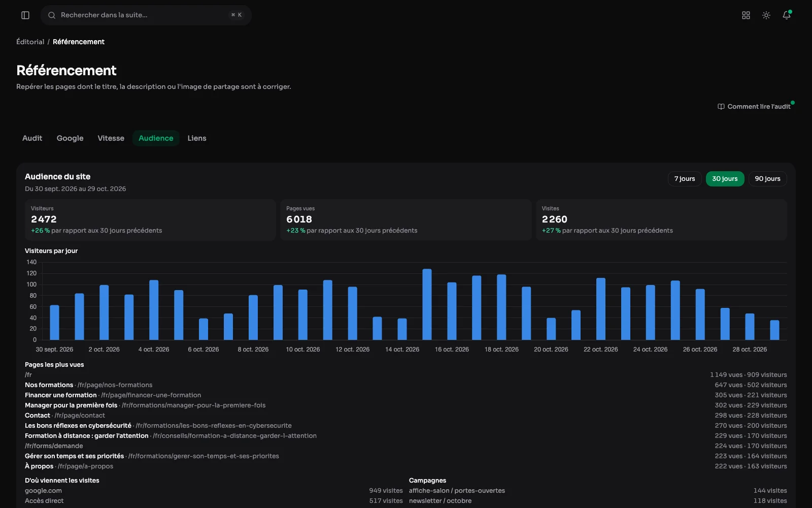
Task: Click affiche-salon / portes-ouvertes campaign
Action: (x=598, y=491)
